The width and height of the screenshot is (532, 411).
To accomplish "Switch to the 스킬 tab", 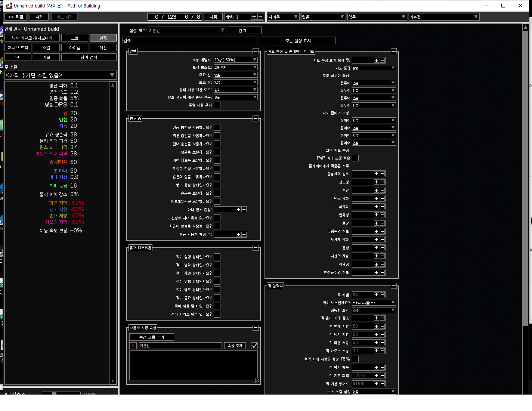I will tap(46, 47).
